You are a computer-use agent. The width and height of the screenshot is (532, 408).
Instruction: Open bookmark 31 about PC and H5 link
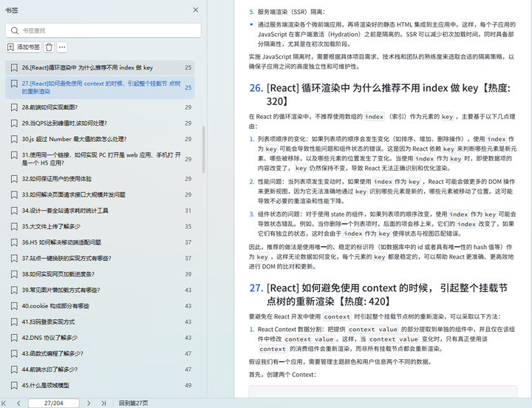coord(100,159)
